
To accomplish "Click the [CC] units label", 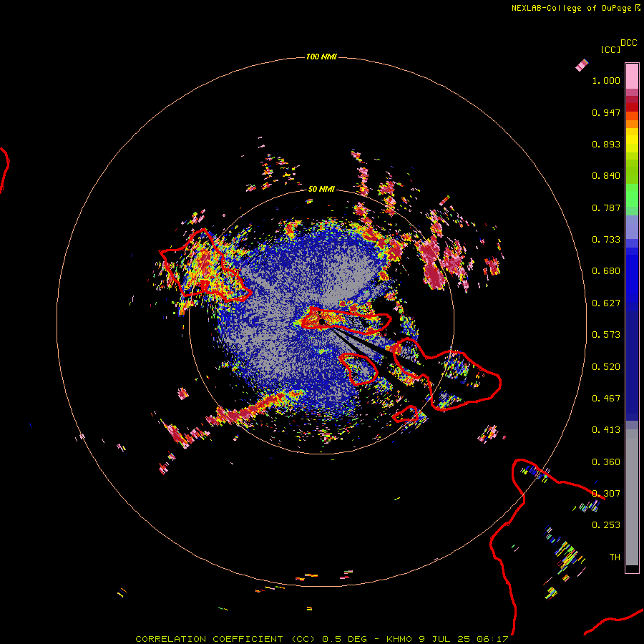I will tap(610, 49).
